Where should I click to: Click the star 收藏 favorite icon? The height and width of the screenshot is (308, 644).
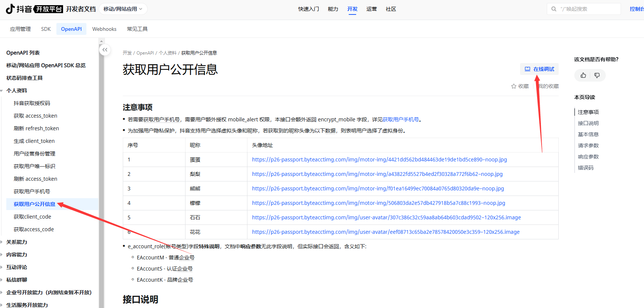click(x=514, y=86)
